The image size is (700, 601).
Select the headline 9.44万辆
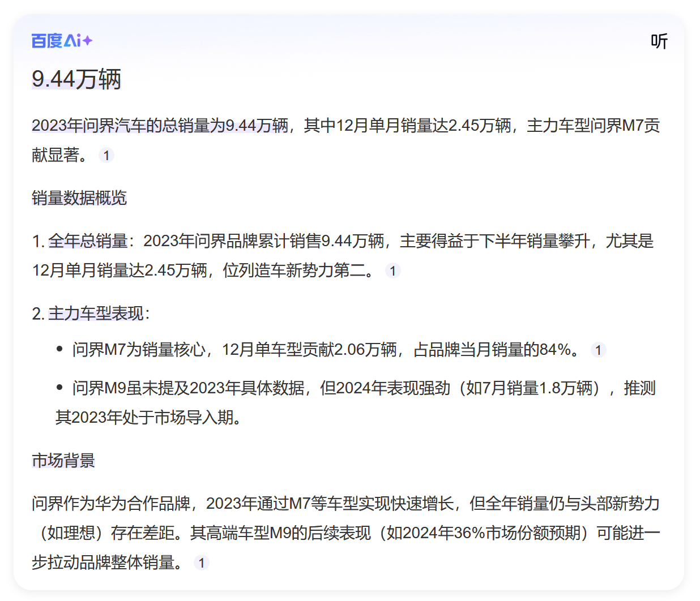(76, 79)
